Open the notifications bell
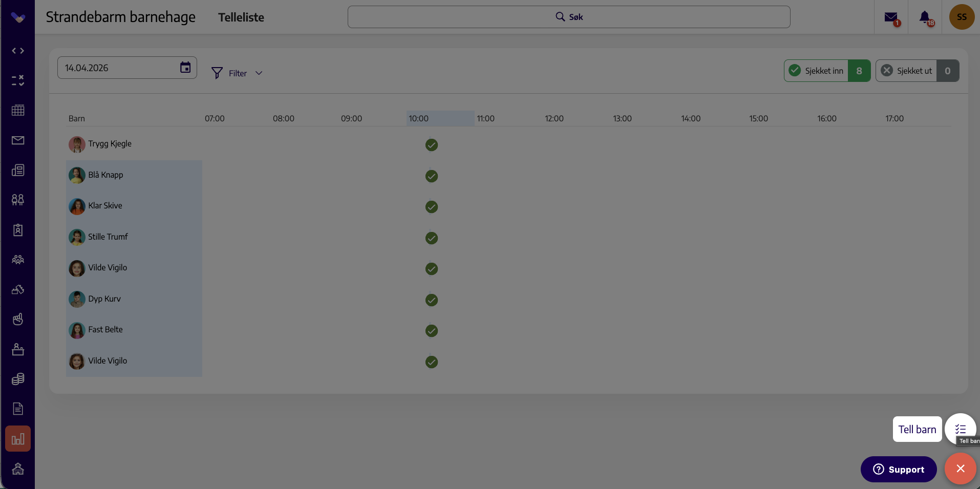The image size is (980, 489). point(925,17)
